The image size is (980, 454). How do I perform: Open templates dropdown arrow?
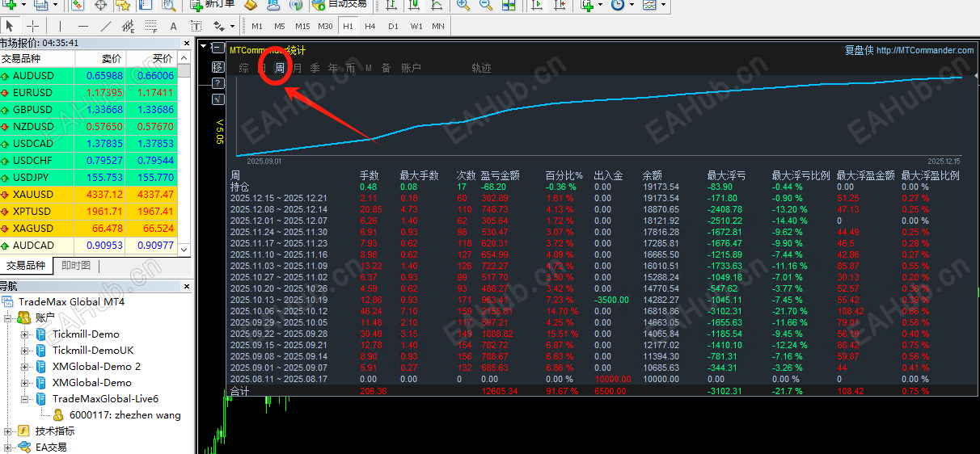663,5
